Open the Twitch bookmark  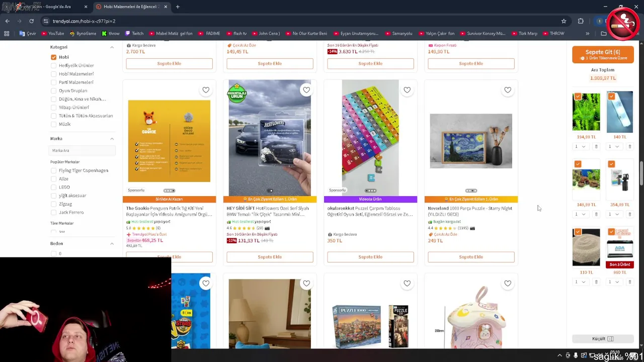134,33
